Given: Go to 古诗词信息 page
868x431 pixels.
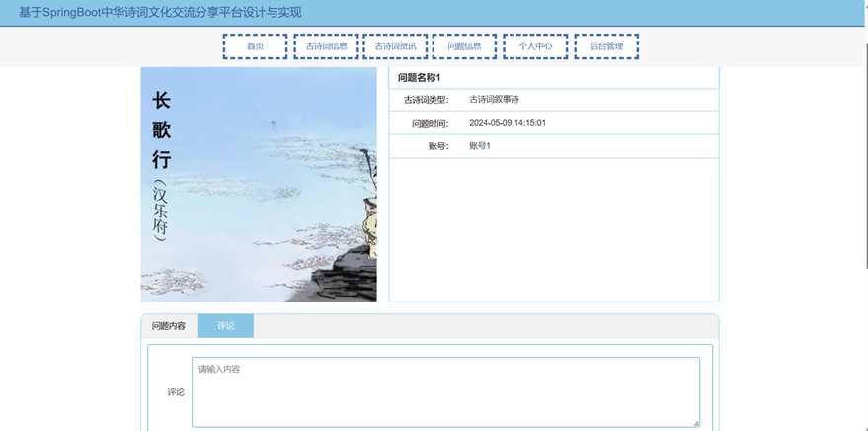Looking at the screenshot, I should 326,46.
